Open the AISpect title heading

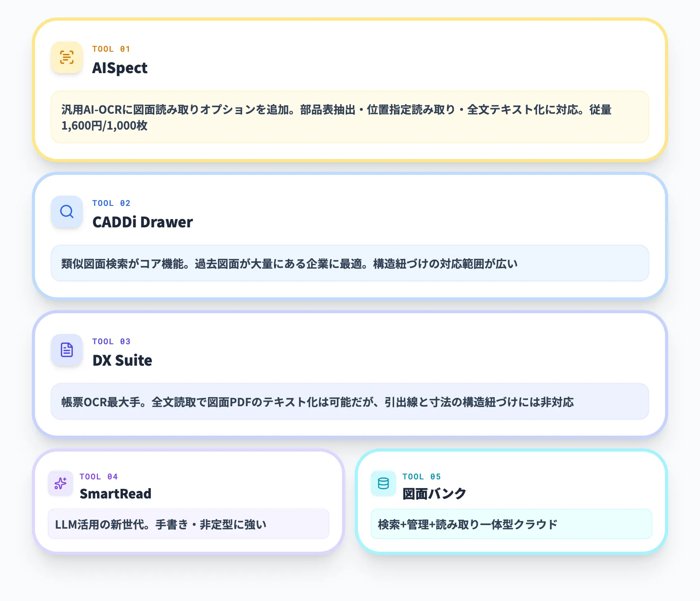pyautogui.click(x=120, y=68)
